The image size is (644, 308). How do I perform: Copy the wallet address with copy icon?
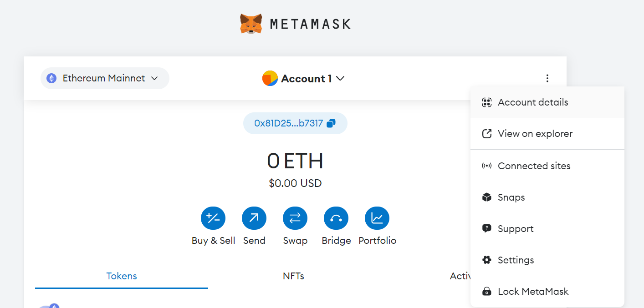[x=332, y=123]
